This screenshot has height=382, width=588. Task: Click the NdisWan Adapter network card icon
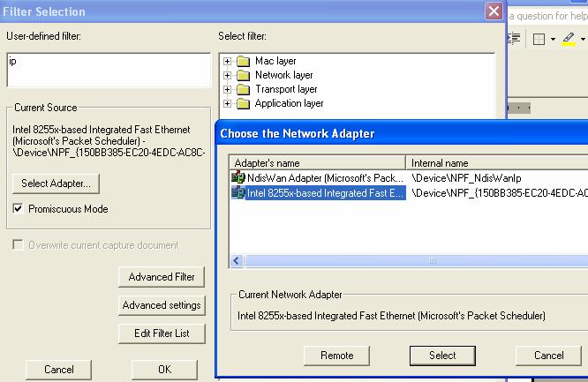(238, 178)
